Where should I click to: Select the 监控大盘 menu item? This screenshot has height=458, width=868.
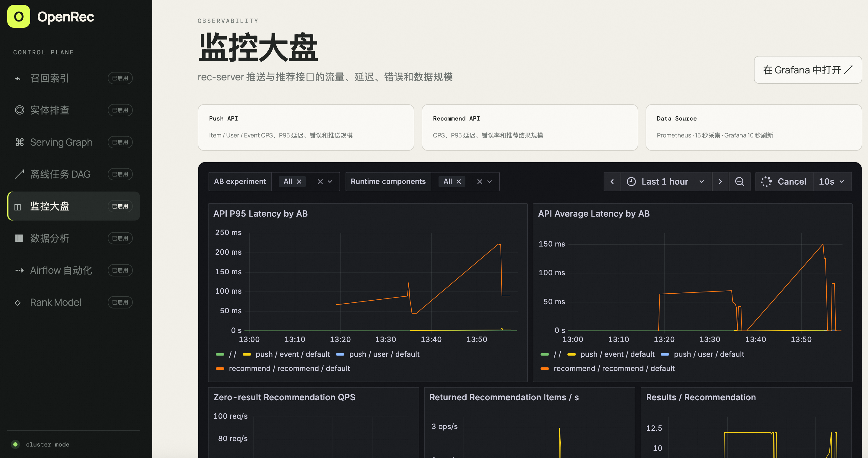click(73, 206)
